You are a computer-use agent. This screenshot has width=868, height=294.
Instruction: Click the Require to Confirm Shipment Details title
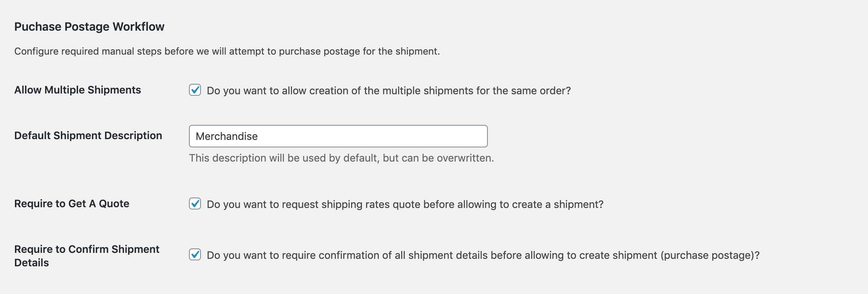[87, 249]
